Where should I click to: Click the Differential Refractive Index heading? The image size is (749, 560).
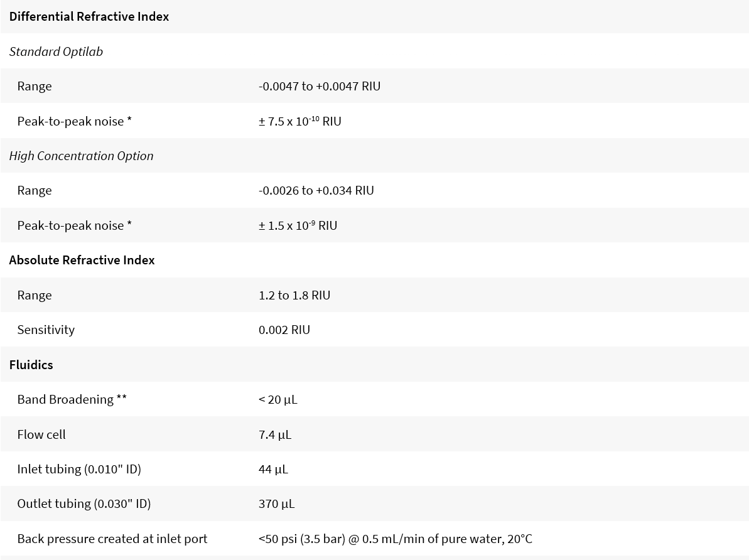coord(89,17)
